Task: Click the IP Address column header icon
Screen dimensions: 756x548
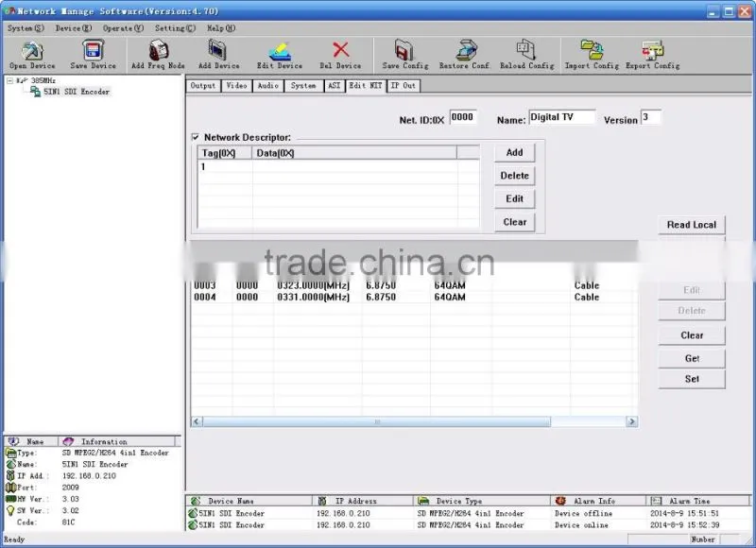Action: click(x=322, y=501)
